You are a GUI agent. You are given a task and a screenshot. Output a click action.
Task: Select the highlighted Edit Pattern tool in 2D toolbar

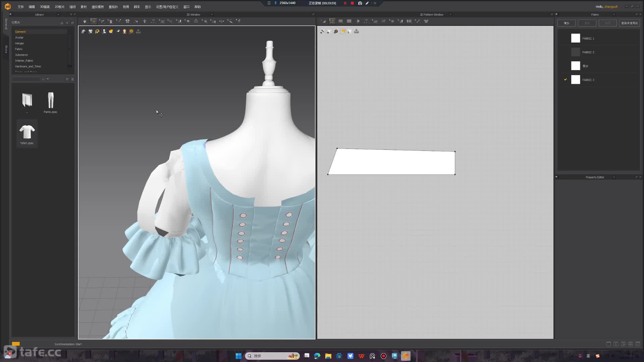coord(332,21)
